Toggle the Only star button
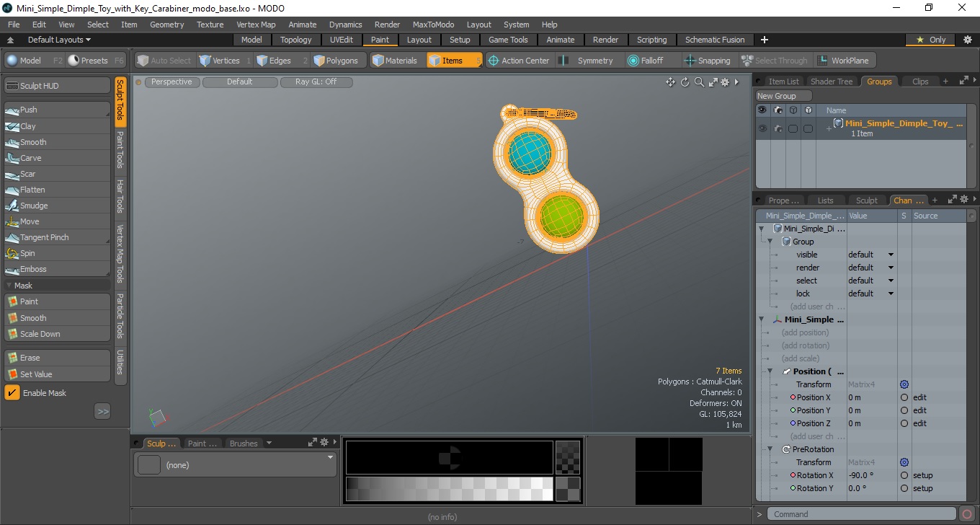The height and width of the screenshot is (525, 980). tap(931, 40)
